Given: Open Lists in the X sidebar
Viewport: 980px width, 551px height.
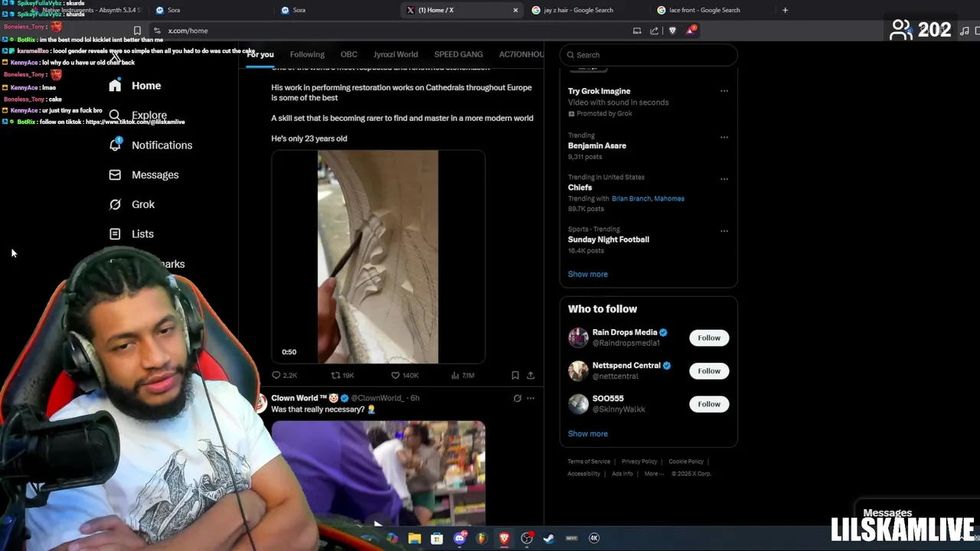Looking at the screenshot, I should click(131, 234).
